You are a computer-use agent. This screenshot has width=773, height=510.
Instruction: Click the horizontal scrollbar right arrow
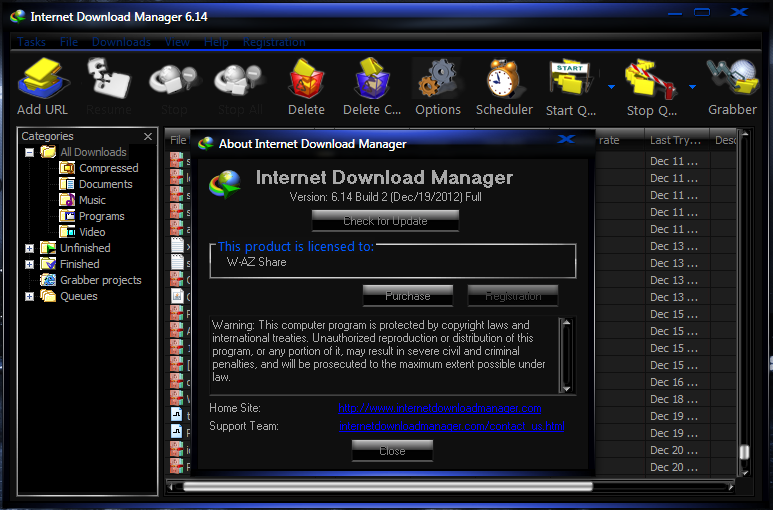click(731, 487)
